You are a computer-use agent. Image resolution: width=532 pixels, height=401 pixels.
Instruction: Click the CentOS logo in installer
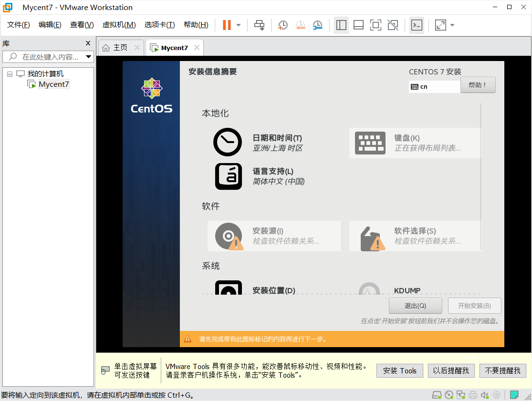[152, 96]
